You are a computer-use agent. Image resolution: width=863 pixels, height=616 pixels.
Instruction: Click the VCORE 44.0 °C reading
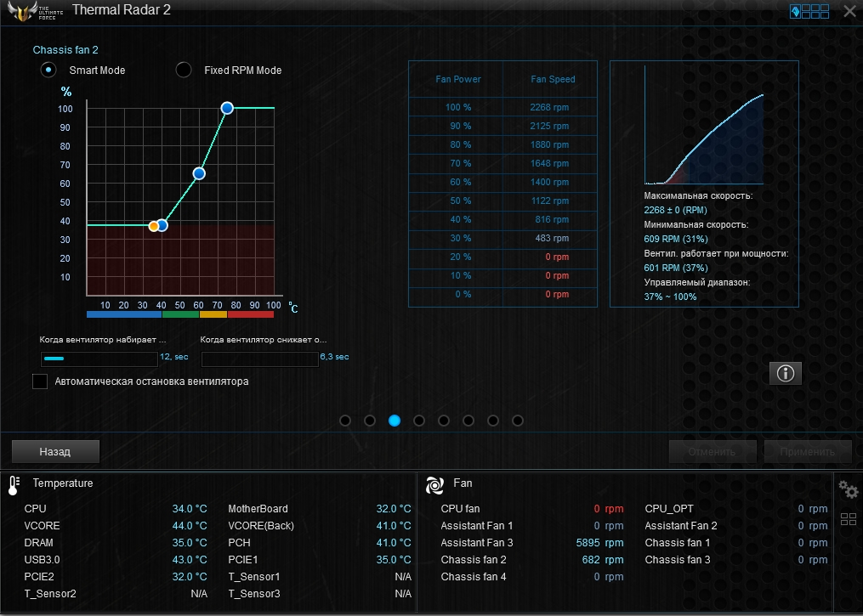click(190, 526)
